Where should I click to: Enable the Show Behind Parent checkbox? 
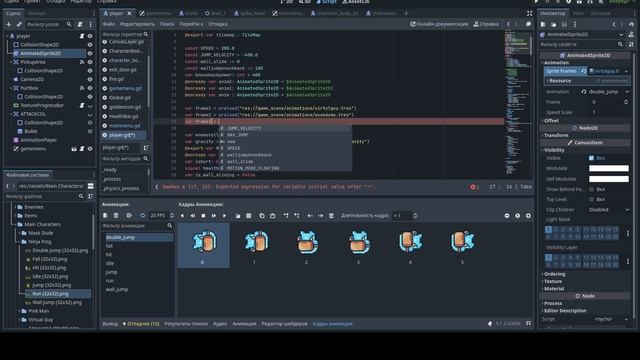[591, 189]
